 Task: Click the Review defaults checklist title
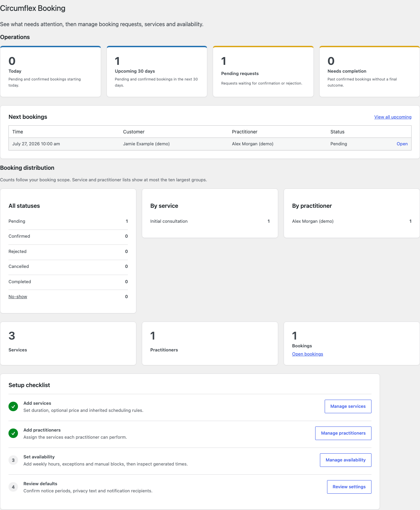[x=40, y=484]
